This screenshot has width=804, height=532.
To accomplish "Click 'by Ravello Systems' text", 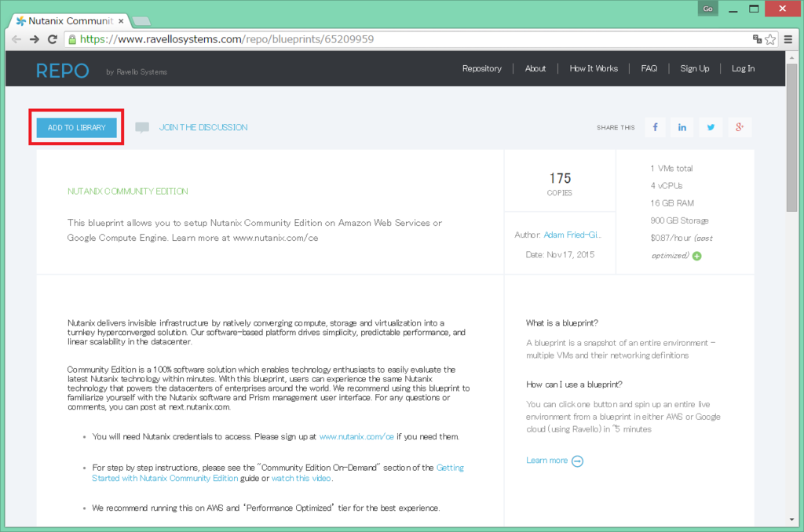I will (137, 72).
